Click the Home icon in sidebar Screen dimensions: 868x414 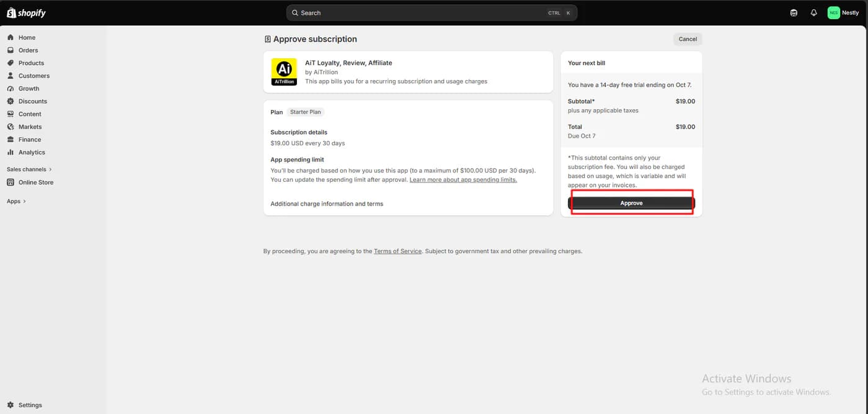[11, 37]
